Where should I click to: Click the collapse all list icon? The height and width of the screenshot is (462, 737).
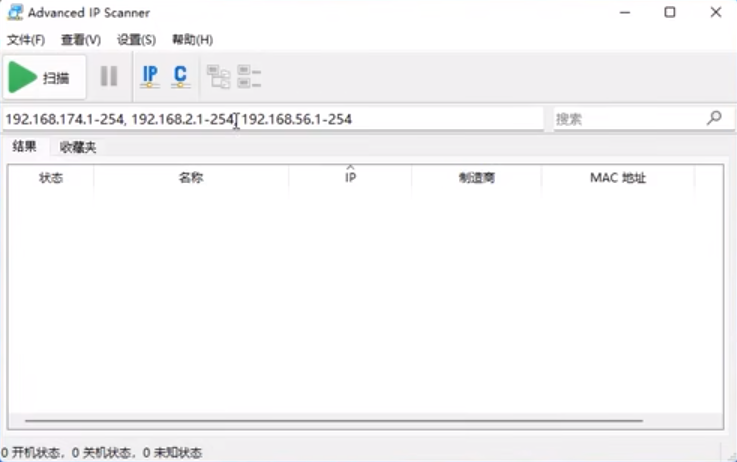(249, 77)
